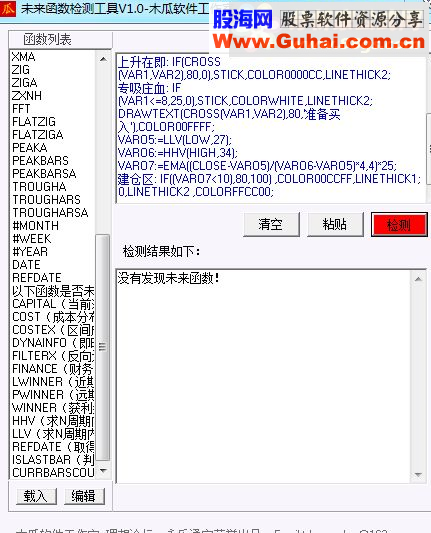Select #WEEK in function list

click(32, 239)
